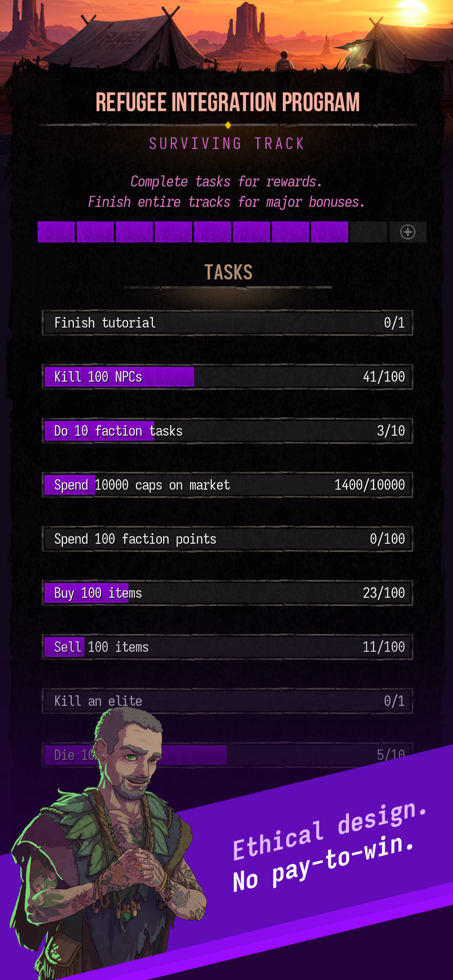Click the 41/100 kill counter
Viewport: 453px width, 980px height.
[384, 377]
